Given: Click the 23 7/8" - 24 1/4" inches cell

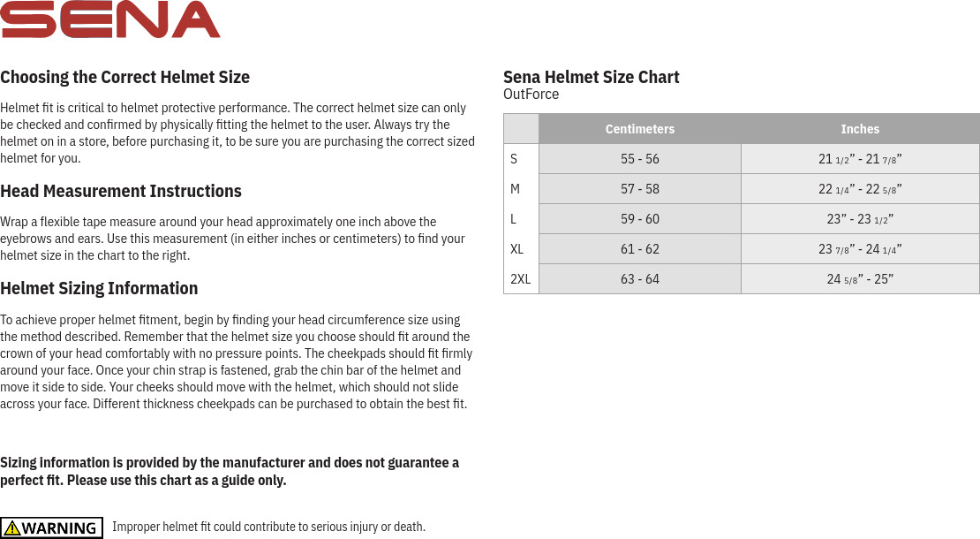Looking at the screenshot, I should 860,249.
